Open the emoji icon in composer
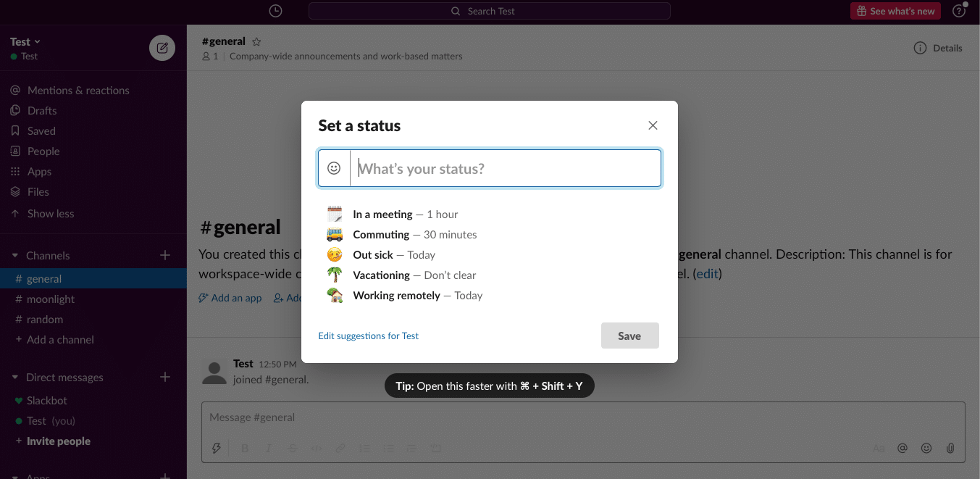Image resolution: width=980 pixels, height=479 pixels. [926, 449]
